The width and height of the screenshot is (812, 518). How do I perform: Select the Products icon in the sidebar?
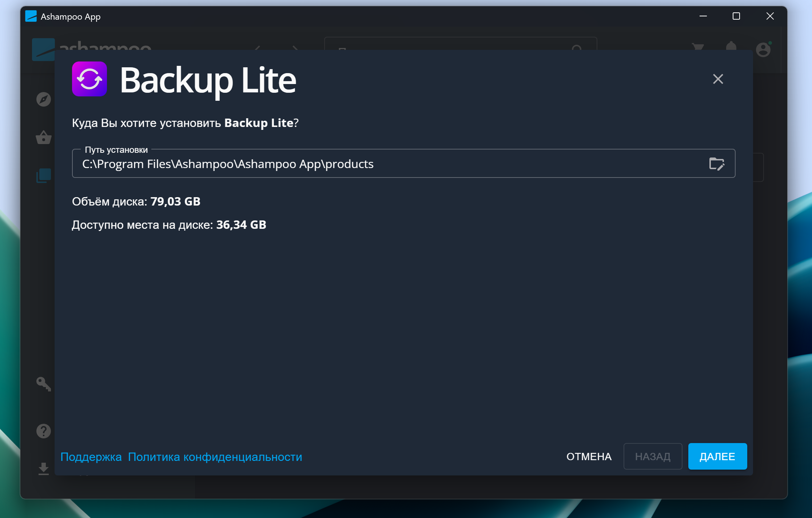coord(43,176)
